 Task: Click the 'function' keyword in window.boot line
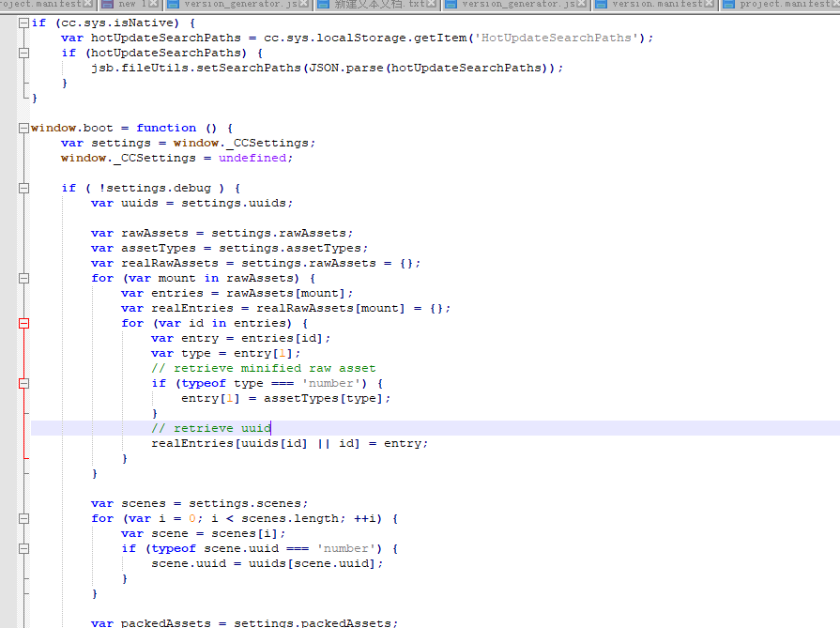click(166, 128)
